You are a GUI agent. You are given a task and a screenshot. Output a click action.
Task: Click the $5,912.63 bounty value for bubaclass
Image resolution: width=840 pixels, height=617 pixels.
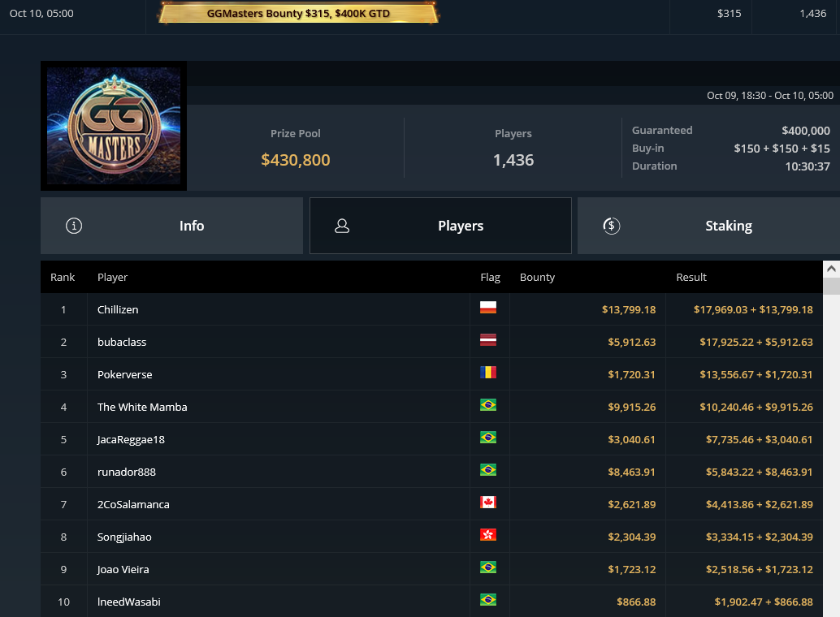point(631,343)
